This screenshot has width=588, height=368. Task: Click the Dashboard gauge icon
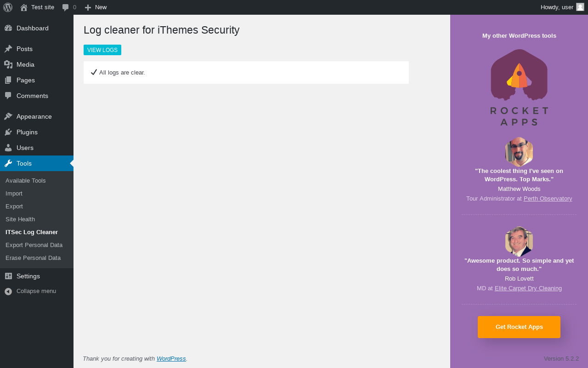(8, 28)
